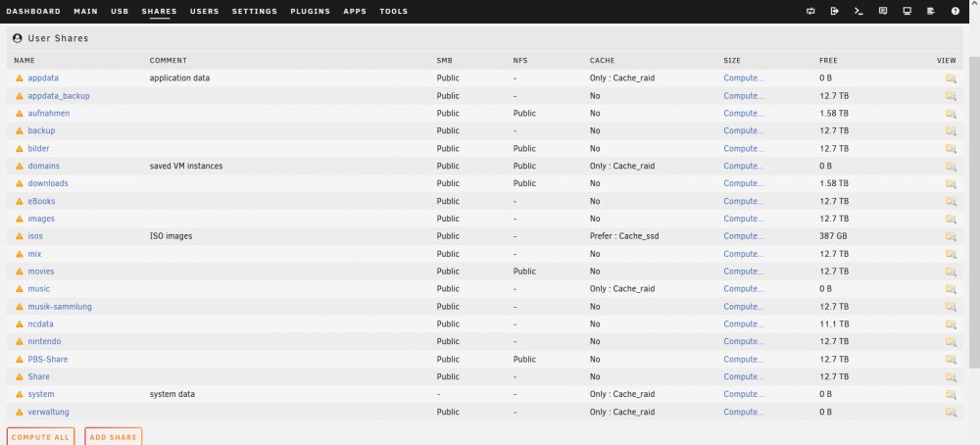The width and height of the screenshot is (980, 445).
Task: Click the Add Share button
Action: (x=113, y=437)
